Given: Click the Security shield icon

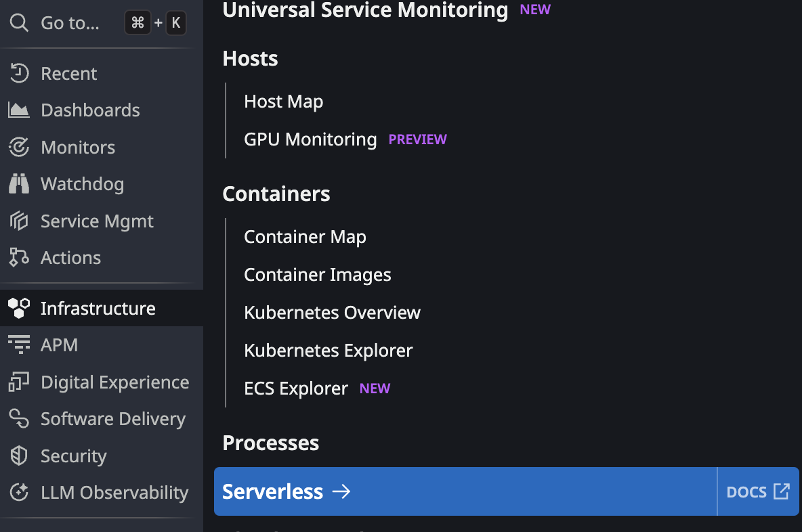Looking at the screenshot, I should (x=18, y=456).
